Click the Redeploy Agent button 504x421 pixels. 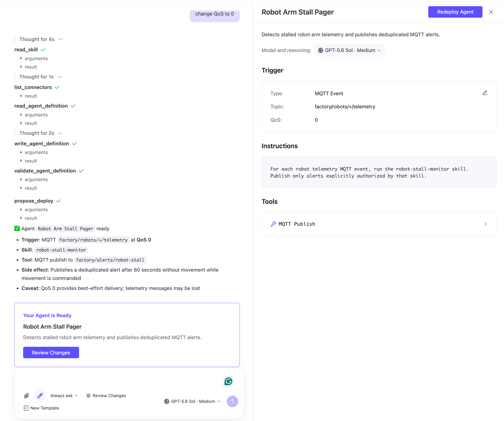(455, 12)
